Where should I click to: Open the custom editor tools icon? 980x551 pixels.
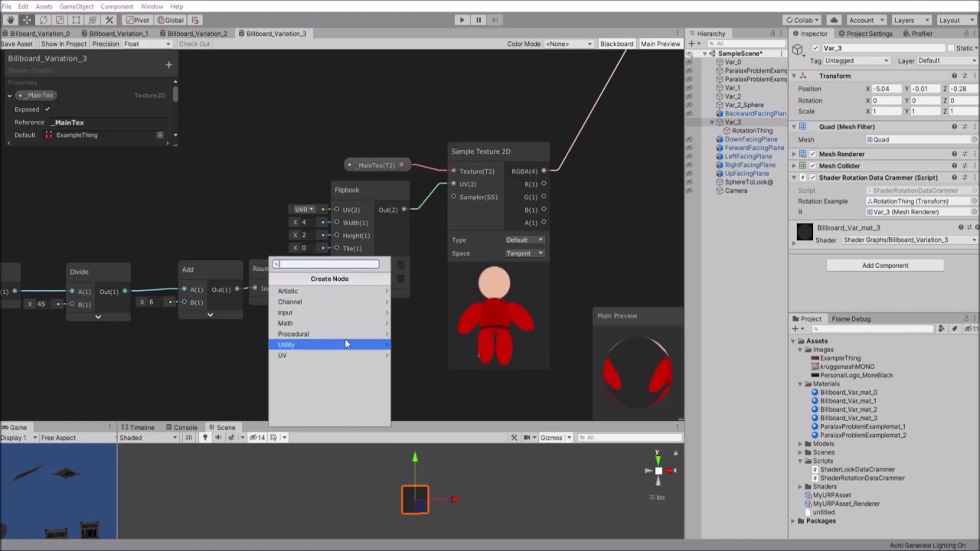109,20
